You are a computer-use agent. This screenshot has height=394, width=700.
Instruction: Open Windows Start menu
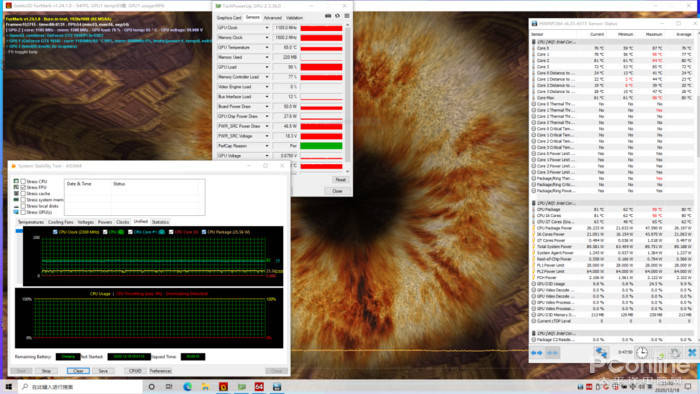(8, 386)
